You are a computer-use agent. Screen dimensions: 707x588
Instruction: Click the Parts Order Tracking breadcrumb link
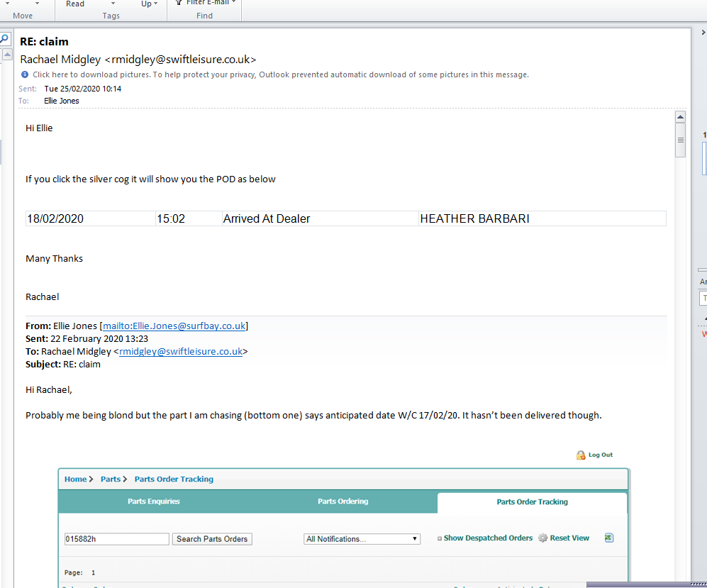(174, 479)
